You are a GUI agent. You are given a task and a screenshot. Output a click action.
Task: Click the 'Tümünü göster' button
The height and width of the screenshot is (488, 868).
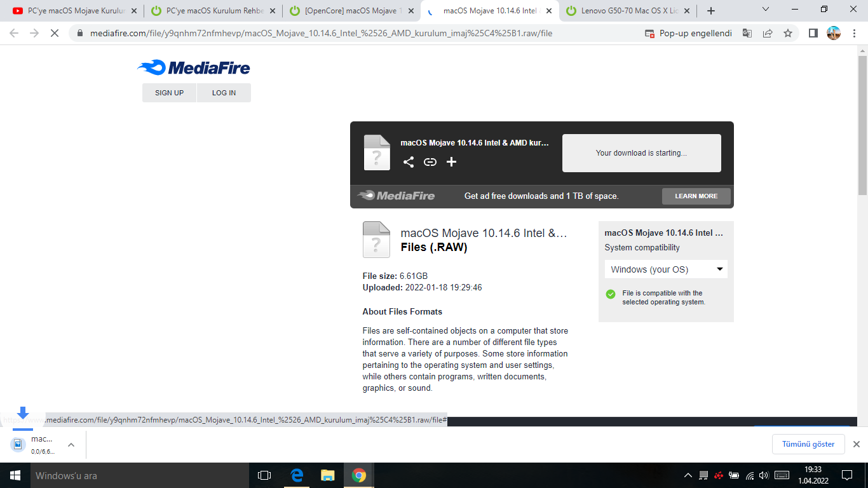click(x=808, y=444)
